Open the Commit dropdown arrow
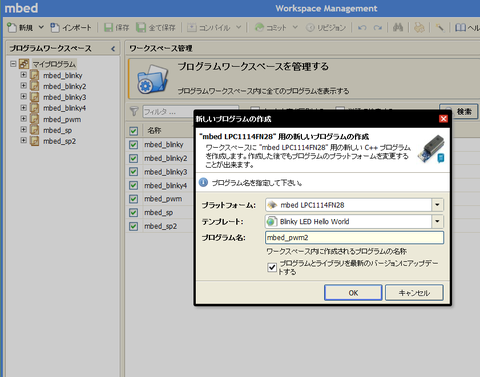Screen dimensions: 480x377 [x=295, y=27]
